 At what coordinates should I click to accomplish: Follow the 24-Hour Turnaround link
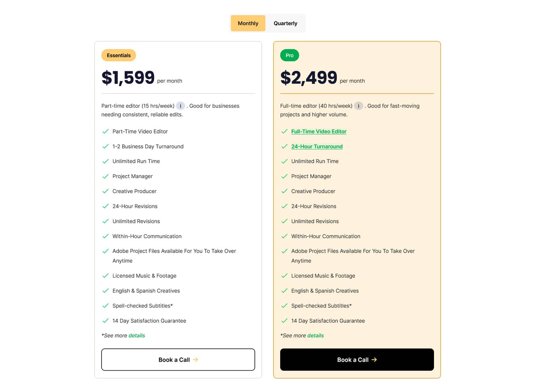tap(317, 147)
